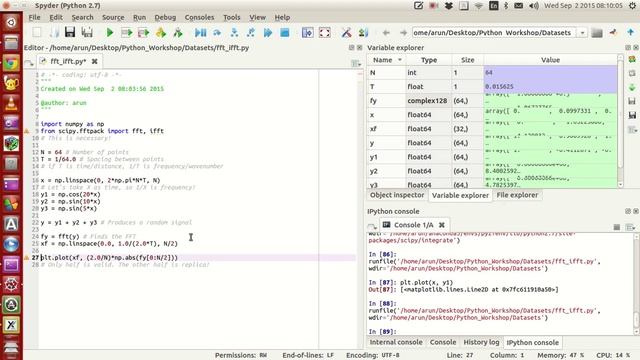Click the debugger step-over icon

(217, 33)
